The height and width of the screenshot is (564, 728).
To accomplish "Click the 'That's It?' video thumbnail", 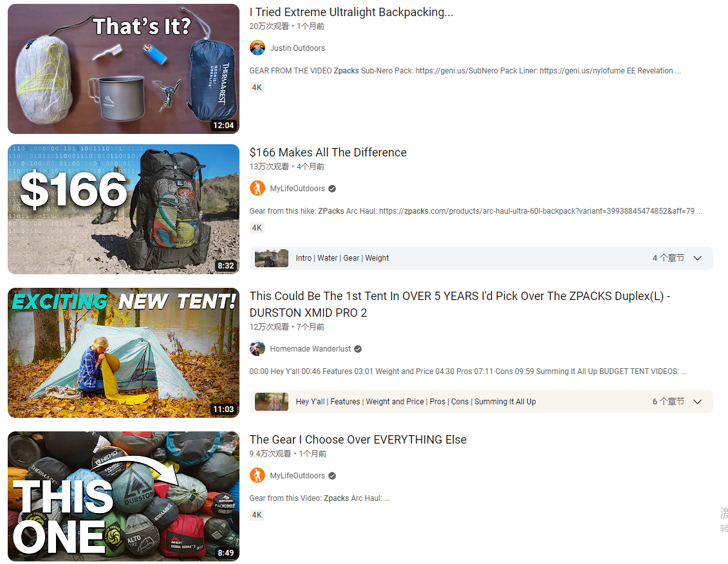I will (x=124, y=69).
